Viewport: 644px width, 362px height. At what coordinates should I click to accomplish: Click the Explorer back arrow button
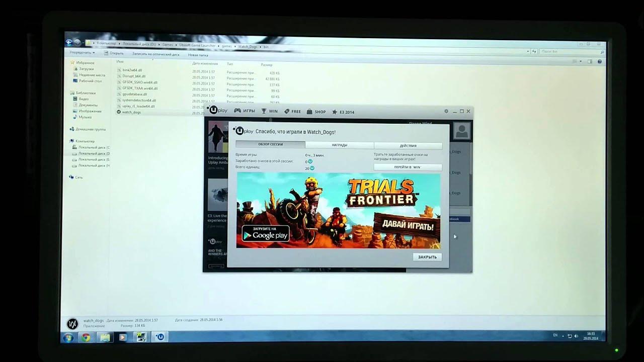(x=69, y=42)
